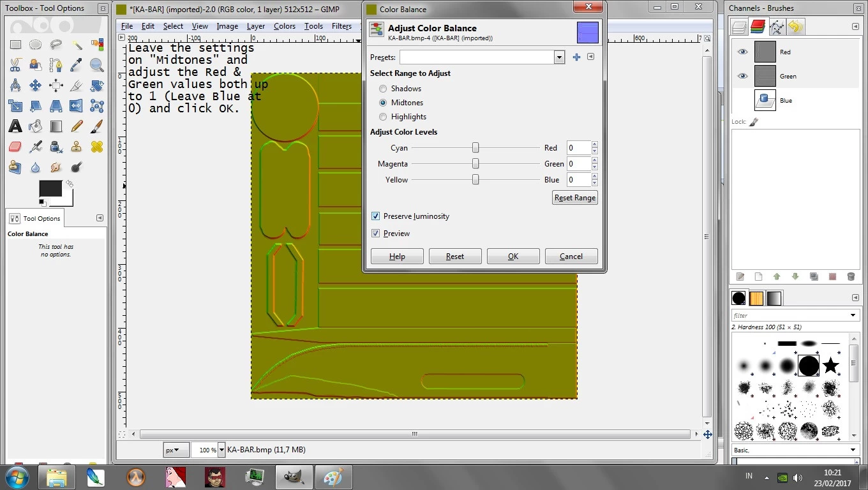Image resolution: width=868 pixels, height=490 pixels.
Task: Switch to the Undo History tab
Action: pos(795,27)
